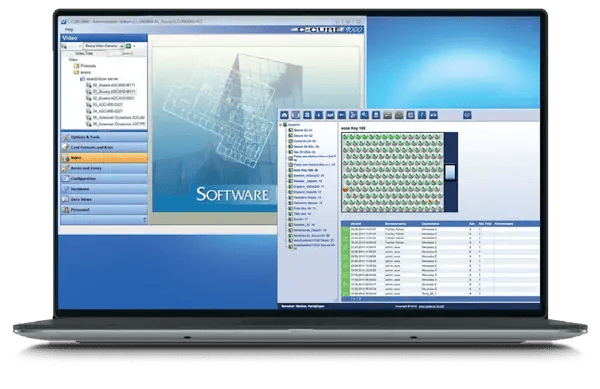Screen dimensions: 600x389
Task: Select camera 03_ADCi400 in Video tree
Action: click(x=104, y=104)
